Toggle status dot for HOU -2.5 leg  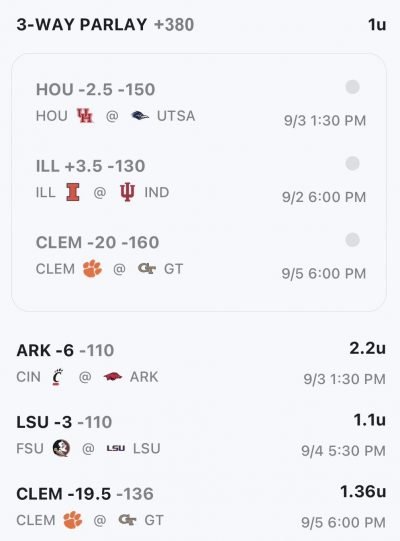352,87
